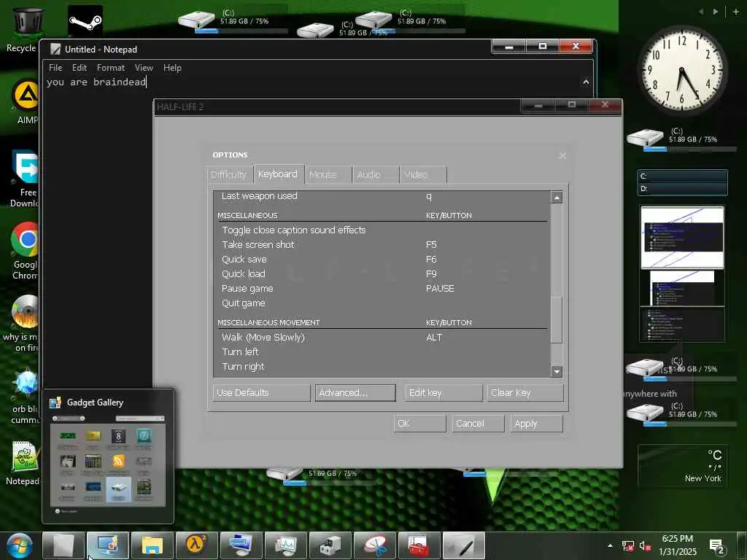Click the key bindings scrollbar thumb
Viewport: 747px width, 560px height.
pos(557,319)
